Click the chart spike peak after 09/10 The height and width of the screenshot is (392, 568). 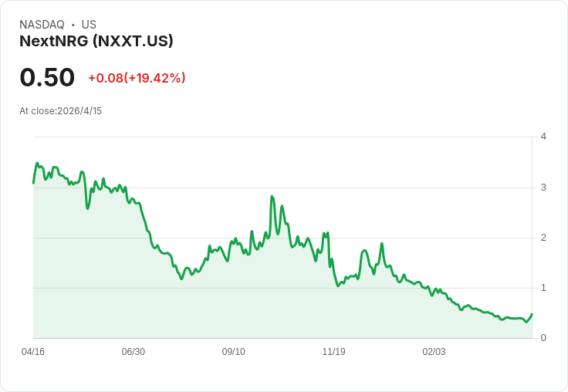point(272,197)
